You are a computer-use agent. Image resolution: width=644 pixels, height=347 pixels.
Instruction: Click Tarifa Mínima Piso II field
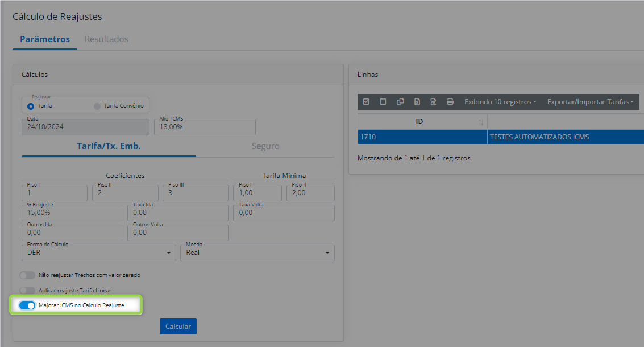[x=310, y=193]
